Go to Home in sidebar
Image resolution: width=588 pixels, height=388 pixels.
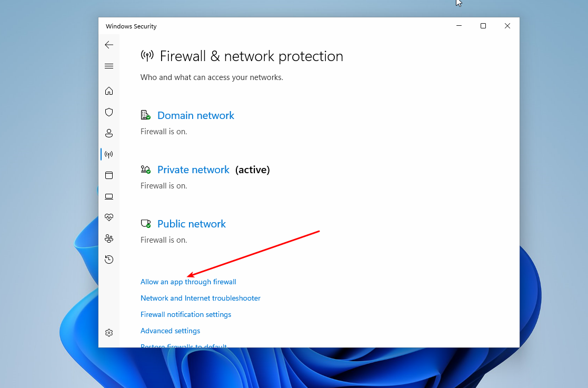(x=109, y=91)
